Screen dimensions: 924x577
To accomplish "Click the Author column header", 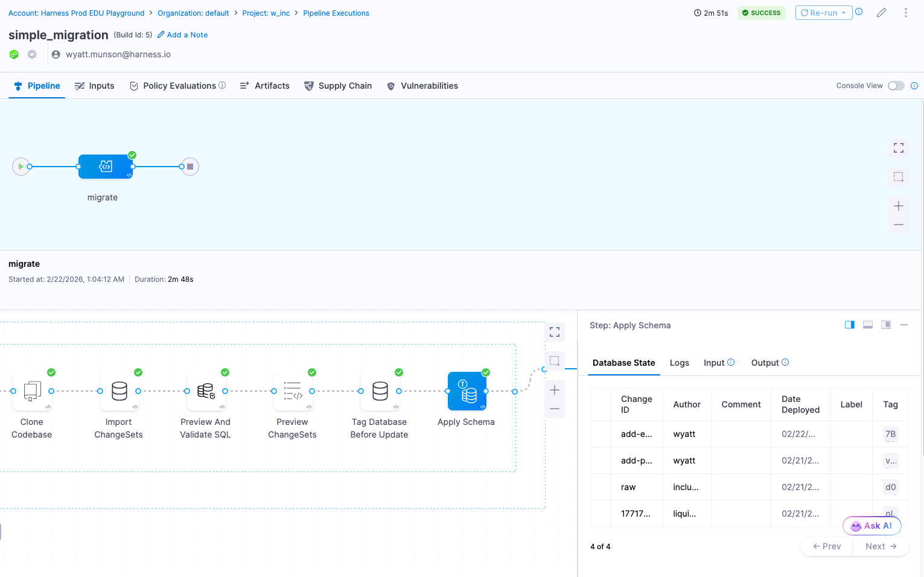I will pyautogui.click(x=687, y=404).
